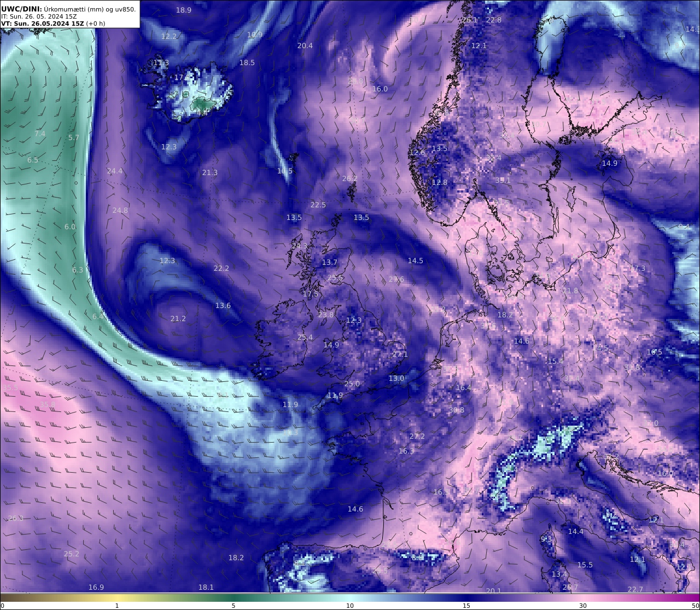Click the map value 22.2
Image resolution: width=700 pixels, height=610 pixels.
[x=221, y=269]
